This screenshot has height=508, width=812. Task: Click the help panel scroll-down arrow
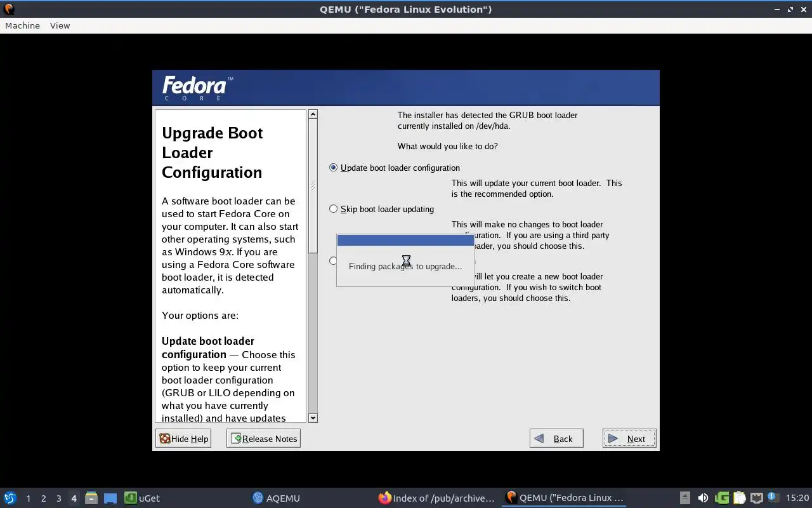point(313,418)
